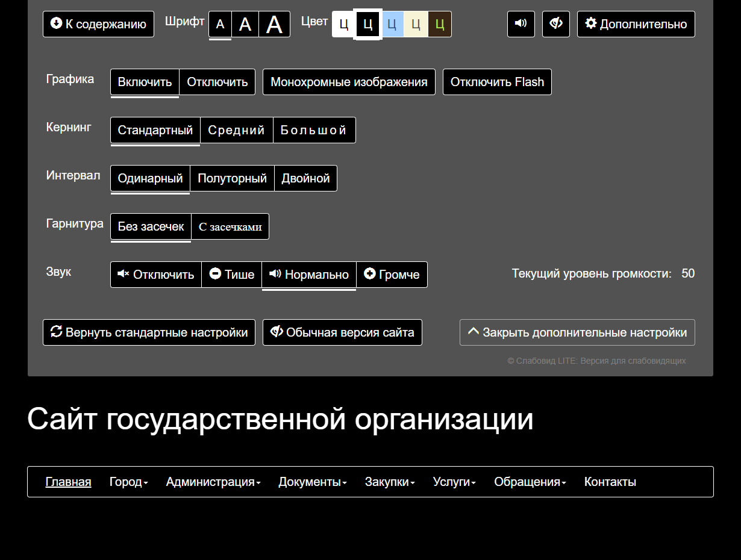Reset with Вернуть стандартные настройки
741x560 pixels.
tap(149, 332)
